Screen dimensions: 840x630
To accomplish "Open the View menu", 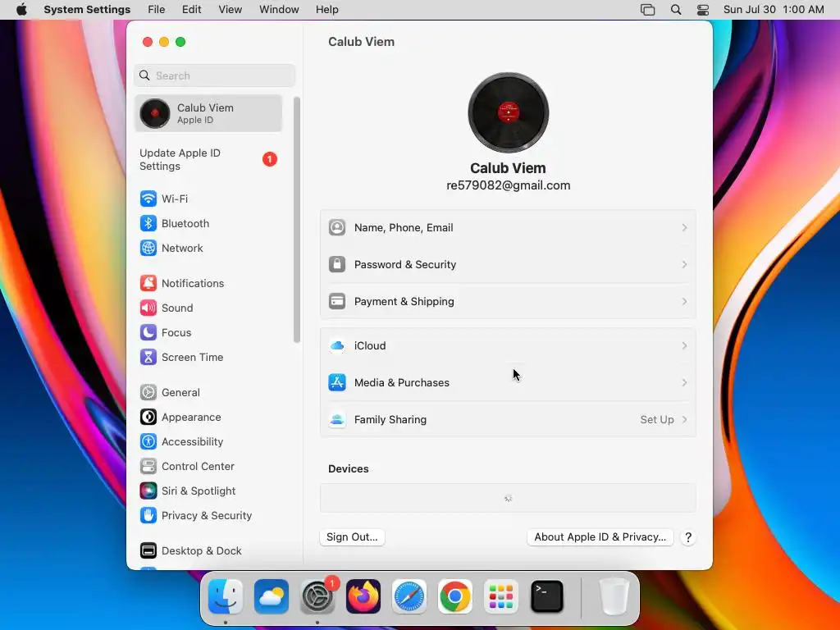I will 230,10.
